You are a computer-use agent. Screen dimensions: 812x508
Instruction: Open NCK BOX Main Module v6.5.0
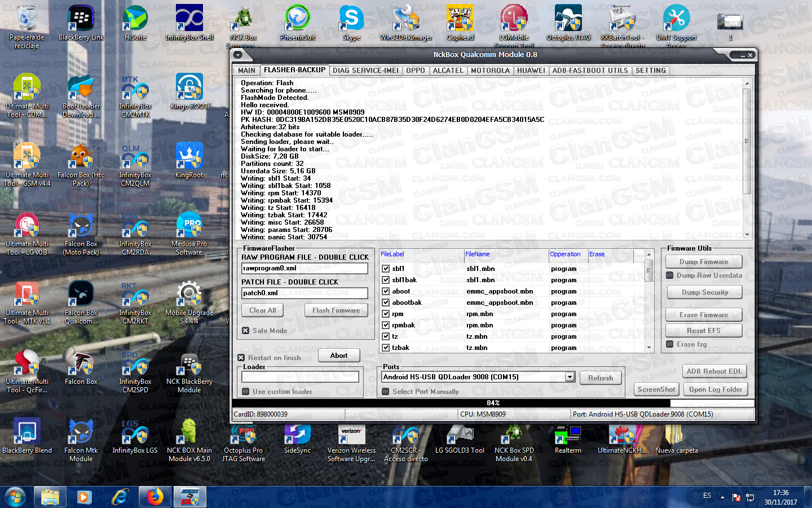click(x=189, y=441)
